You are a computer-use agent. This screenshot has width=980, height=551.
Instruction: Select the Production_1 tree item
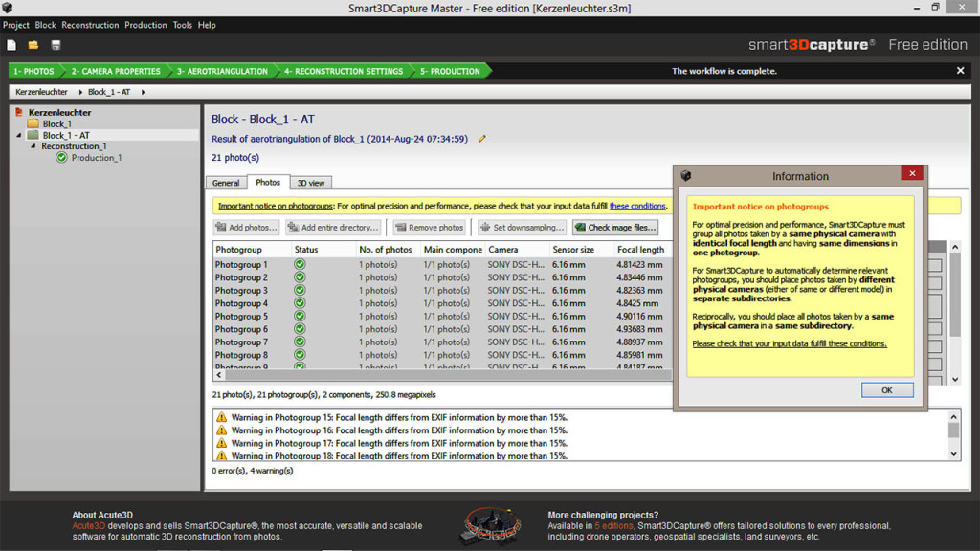point(97,158)
